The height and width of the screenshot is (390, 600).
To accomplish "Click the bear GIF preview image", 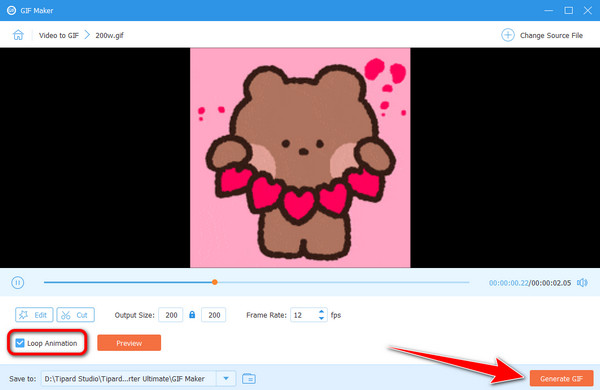I will click(x=300, y=158).
